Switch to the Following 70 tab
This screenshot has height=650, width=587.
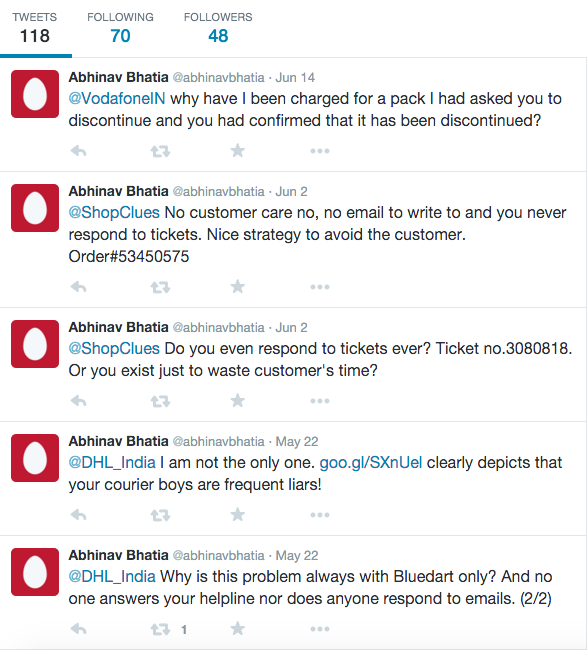point(120,28)
